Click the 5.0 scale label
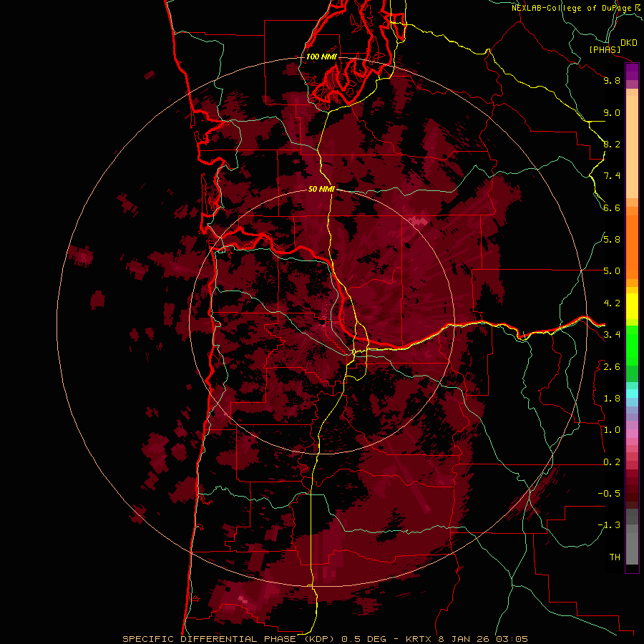The image size is (644, 644). coord(612,271)
